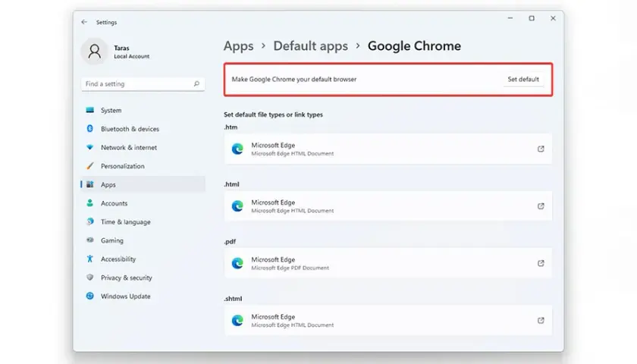This screenshot has height=364, width=637.
Task: Open the .htm Microsoft Edge association
Action: click(x=388, y=149)
